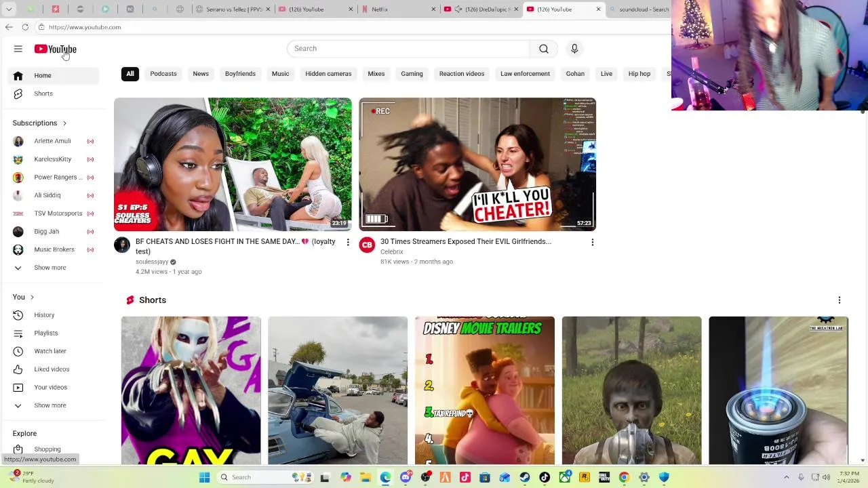Click the URL address bar
The height and width of the screenshot is (488, 868).
point(353,27)
